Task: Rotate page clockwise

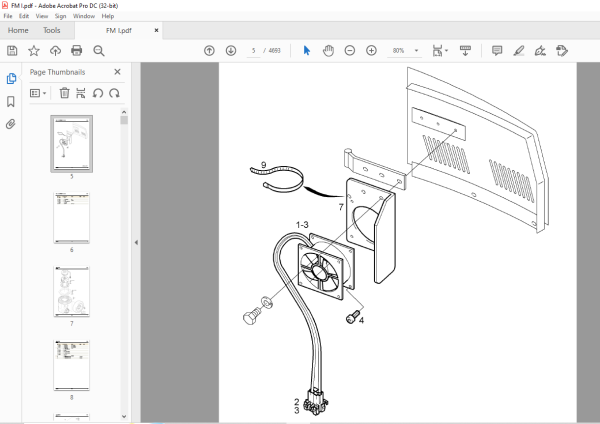Action: click(x=114, y=93)
